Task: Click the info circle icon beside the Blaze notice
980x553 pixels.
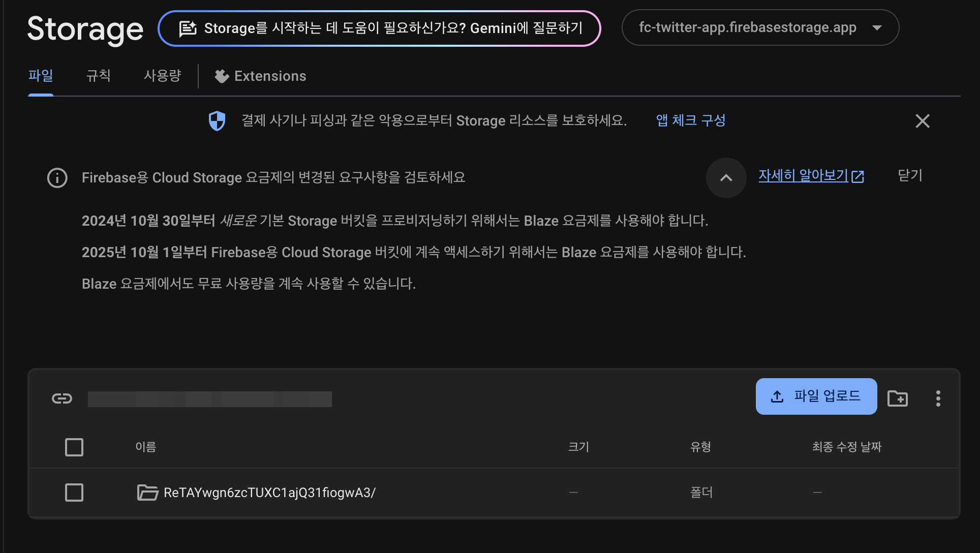Action: [x=57, y=178]
